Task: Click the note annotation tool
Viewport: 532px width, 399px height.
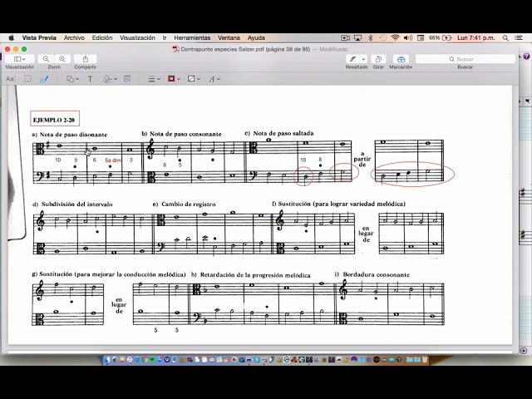Action: click(x=127, y=79)
